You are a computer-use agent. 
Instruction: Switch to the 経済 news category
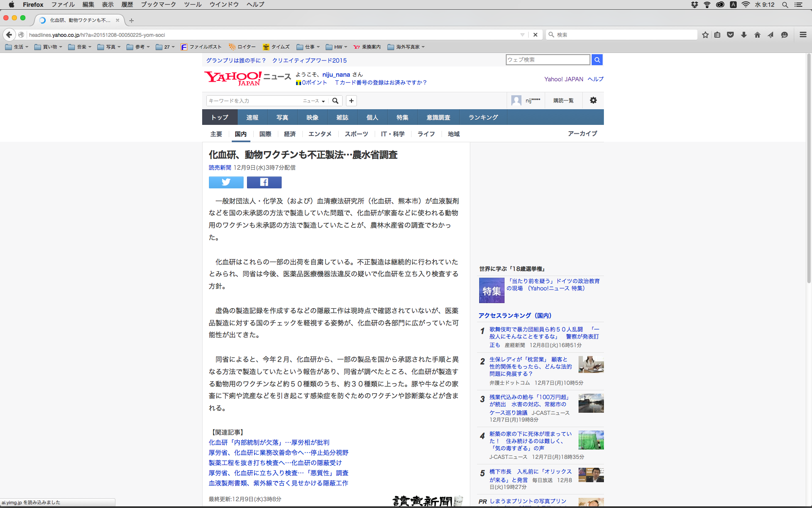290,134
